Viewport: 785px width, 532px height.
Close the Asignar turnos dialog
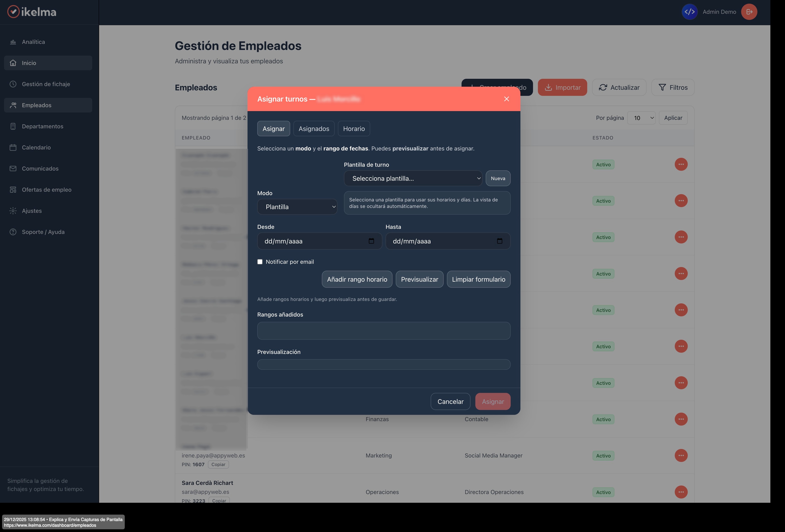[506, 99]
